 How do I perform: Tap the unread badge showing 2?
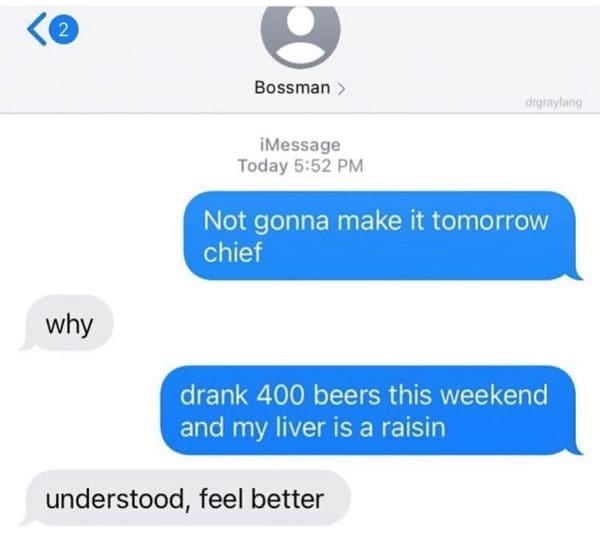(64, 29)
